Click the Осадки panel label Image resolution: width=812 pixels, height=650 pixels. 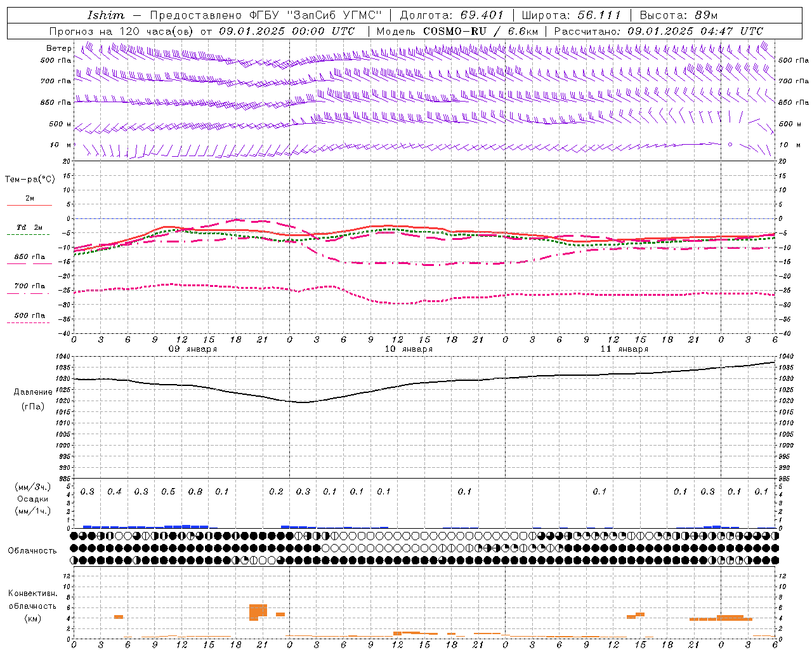click(x=33, y=499)
